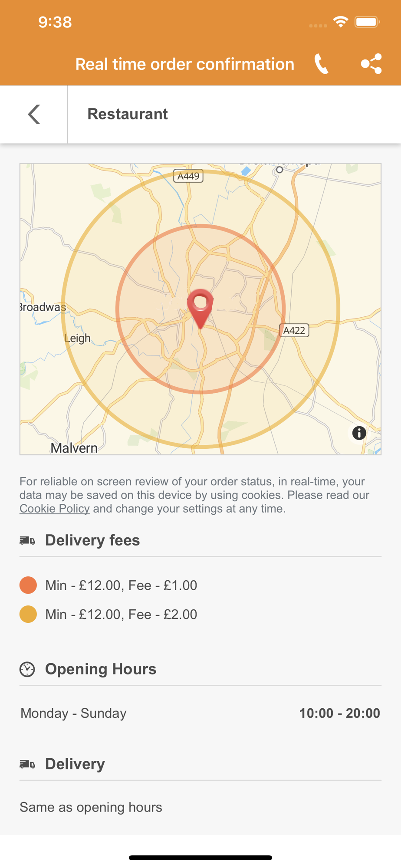The width and height of the screenshot is (401, 868).
Task: Tap the clock icon beside Opening Hours
Action: tap(27, 669)
